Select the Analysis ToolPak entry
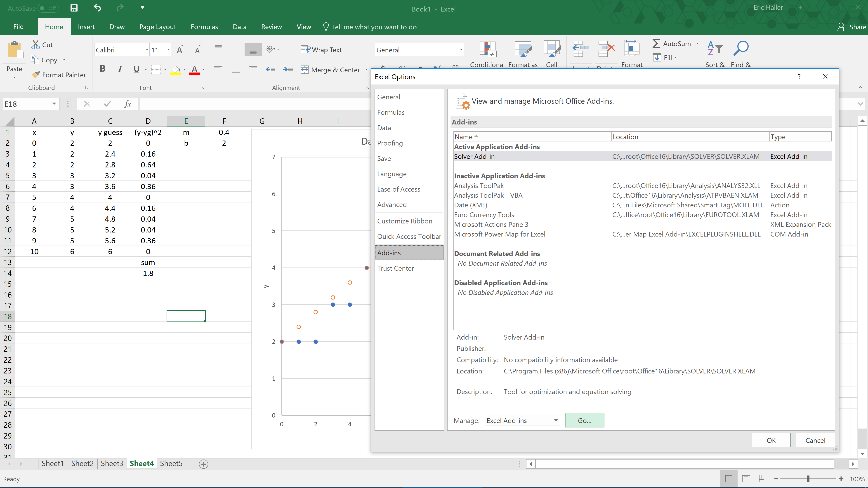The height and width of the screenshot is (488, 868). (x=479, y=185)
